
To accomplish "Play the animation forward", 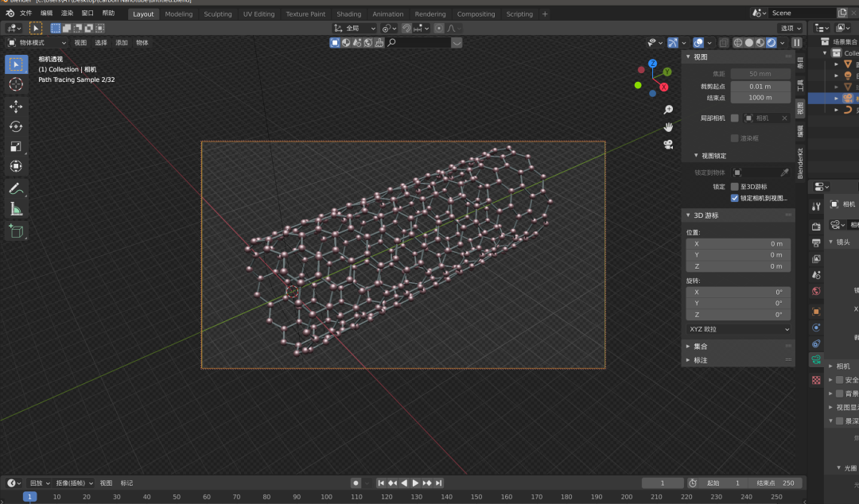I will pos(415,483).
